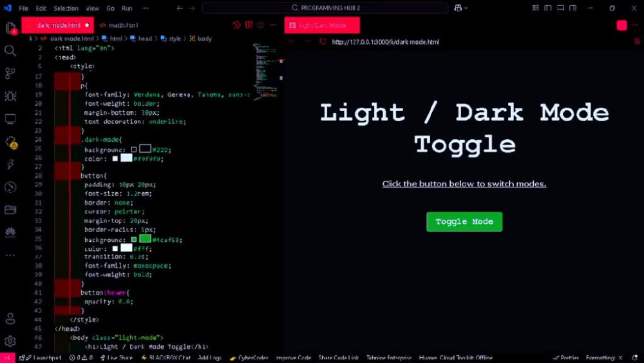The width and height of the screenshot is (644, 363).
Task: Click the preview back navigation arrow
Action: (292, 41)
